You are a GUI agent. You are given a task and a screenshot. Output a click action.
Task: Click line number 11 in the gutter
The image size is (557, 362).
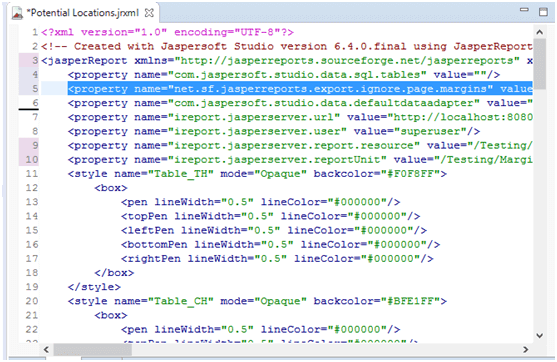click(32, 174)
